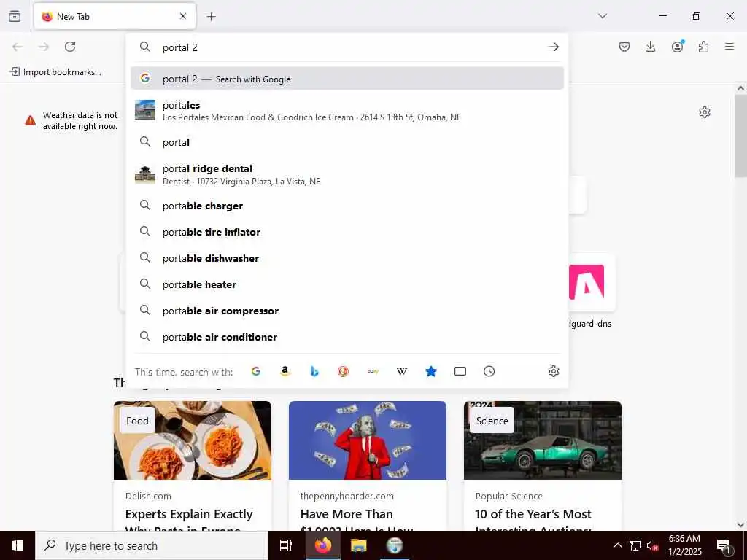Viewport: 747px width, 560px height.
Task: Click into the address bar text field
Action: tap(350, 47)
